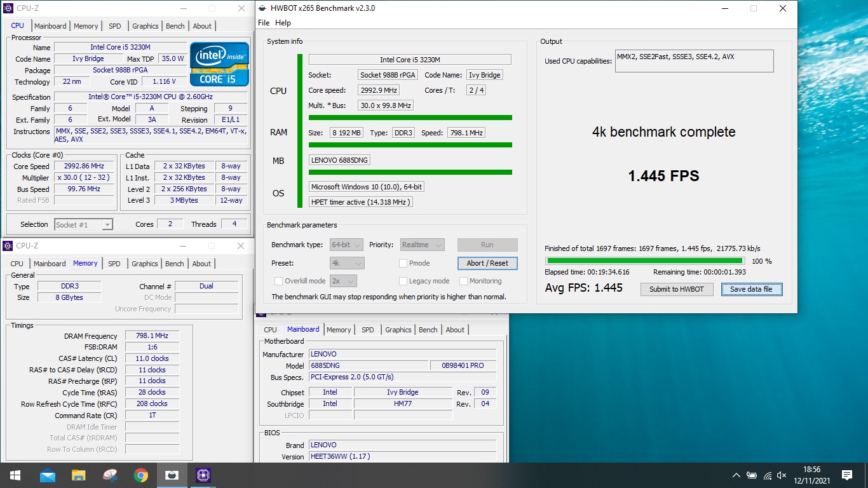
Task: Switch to CPU-Z taskbar icon
Action: pos(203,475)
